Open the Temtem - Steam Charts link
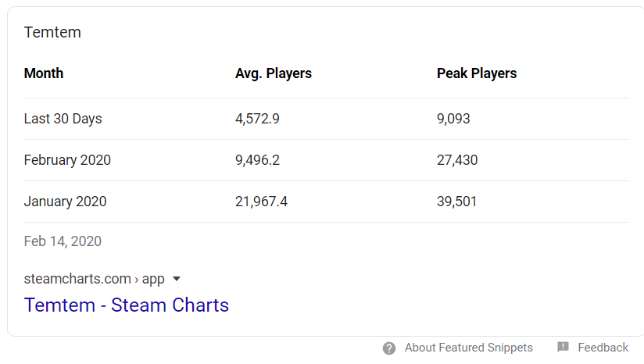 click(127, 305)
